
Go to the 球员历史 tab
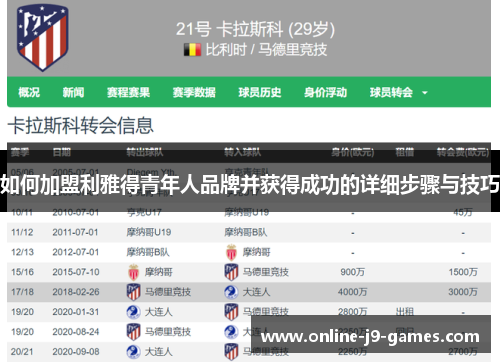(260, 92)
